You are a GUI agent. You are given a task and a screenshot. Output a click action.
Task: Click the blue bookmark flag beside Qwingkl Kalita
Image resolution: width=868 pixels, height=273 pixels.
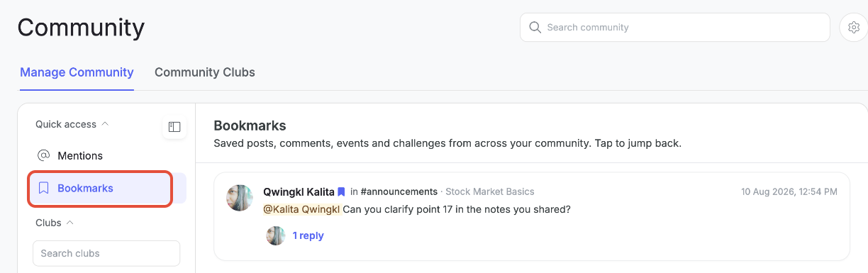point(341,191)
